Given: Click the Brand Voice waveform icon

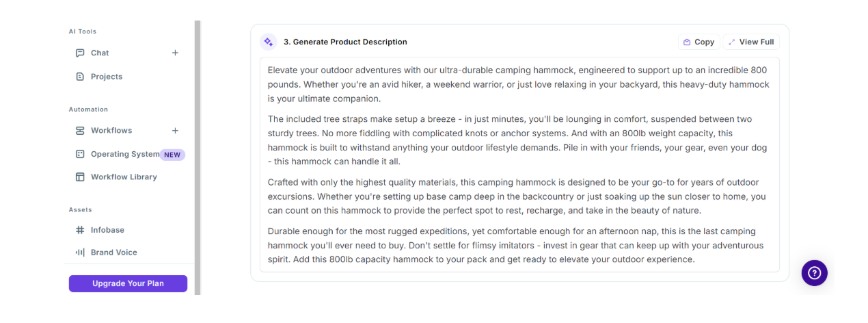Looking at the screenshot, I should point(80,253).
